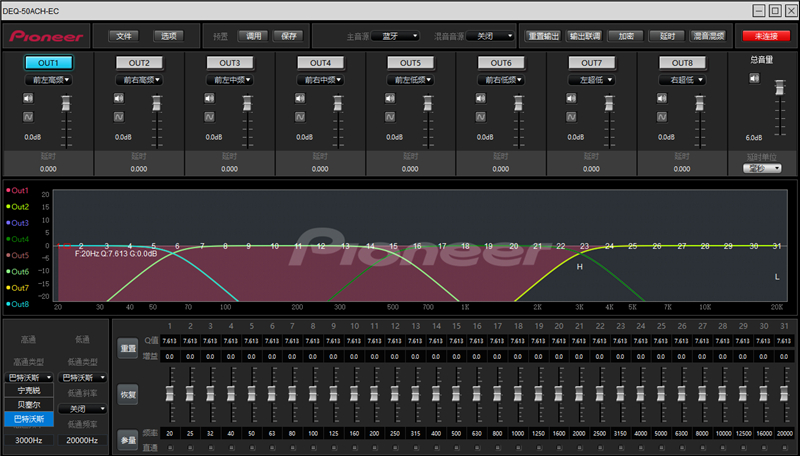Select the OUT4 channel tab
This screenshot has width=800, height=456.
click(320, 63)
